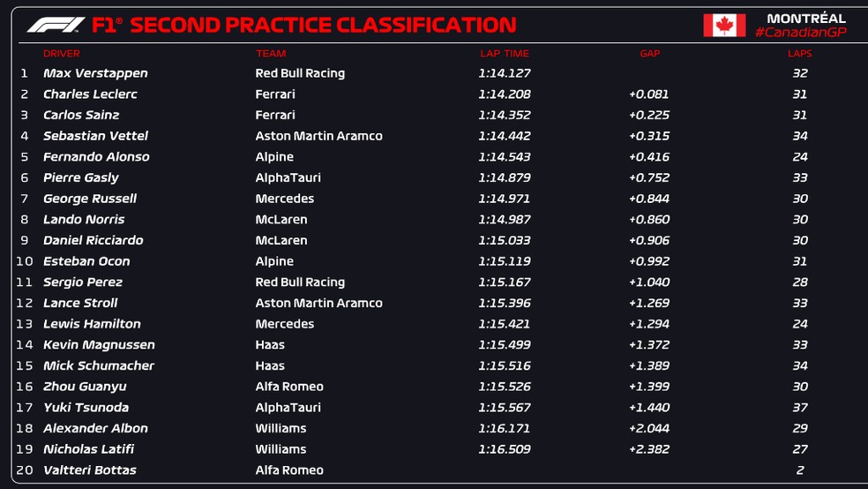
Task: Click the F1 logo icon
Action: [x=56, y=25]
